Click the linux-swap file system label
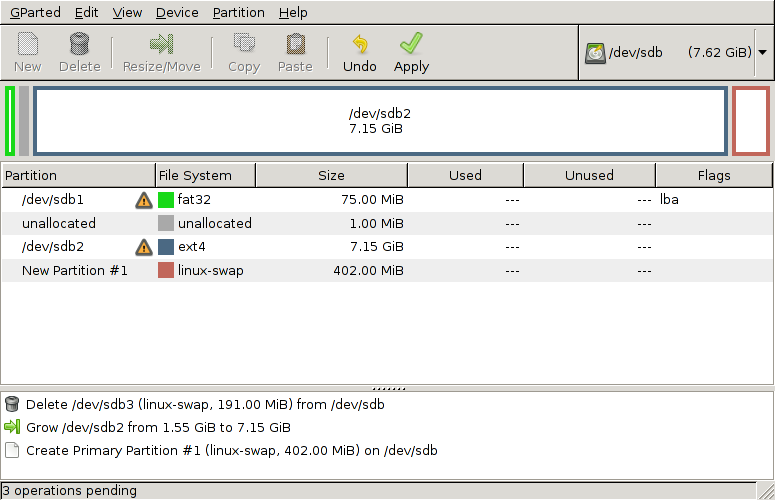 pos(211,271)
